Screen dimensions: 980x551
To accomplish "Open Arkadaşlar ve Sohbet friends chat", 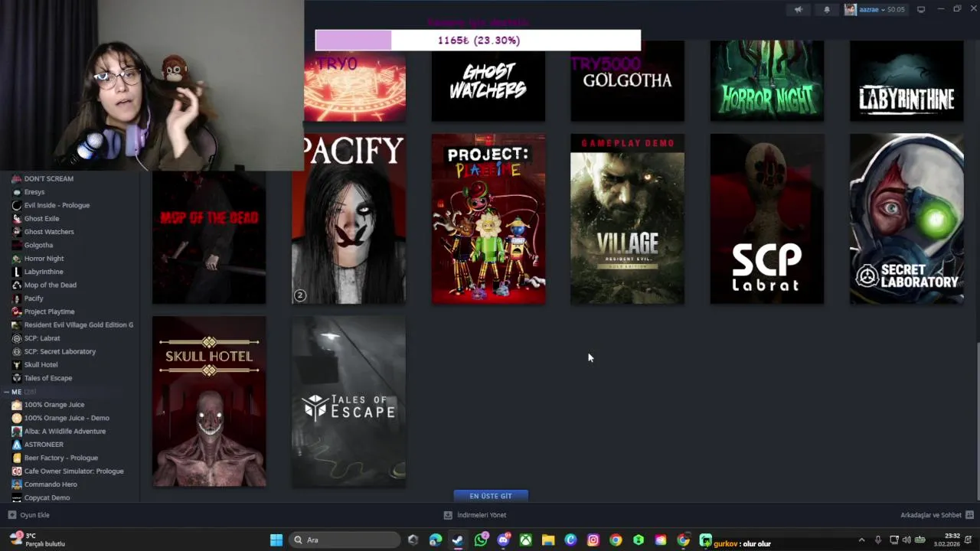I will [x=937, y=515].
